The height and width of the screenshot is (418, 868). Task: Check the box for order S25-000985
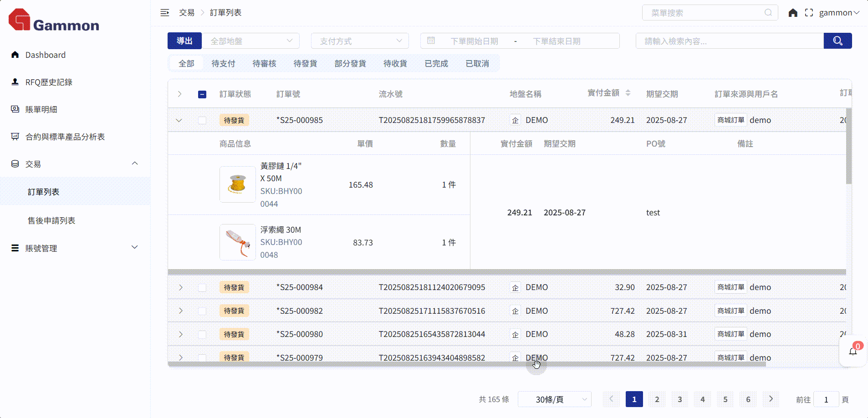click(x=202, y=120)
